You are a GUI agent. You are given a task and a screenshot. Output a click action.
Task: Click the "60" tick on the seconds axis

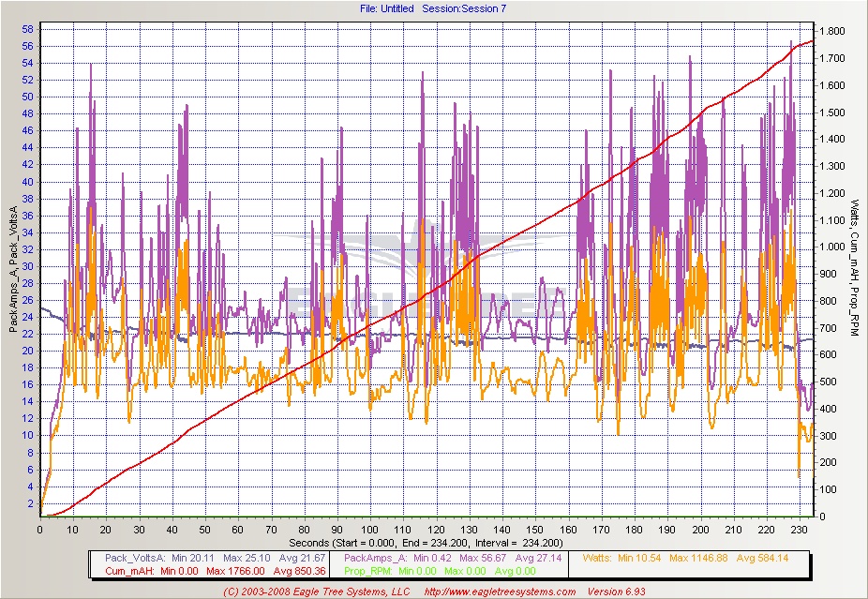pos(238,530)
